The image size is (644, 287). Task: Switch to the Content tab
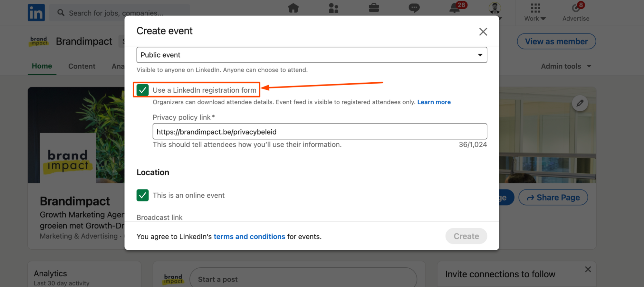pos(82,66)
